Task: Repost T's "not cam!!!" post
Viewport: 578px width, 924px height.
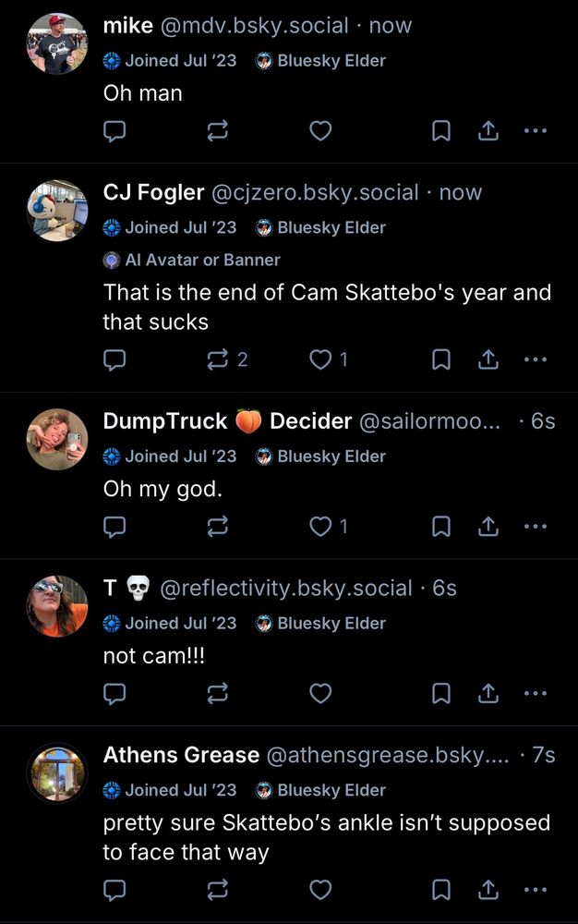Action: 217,692
